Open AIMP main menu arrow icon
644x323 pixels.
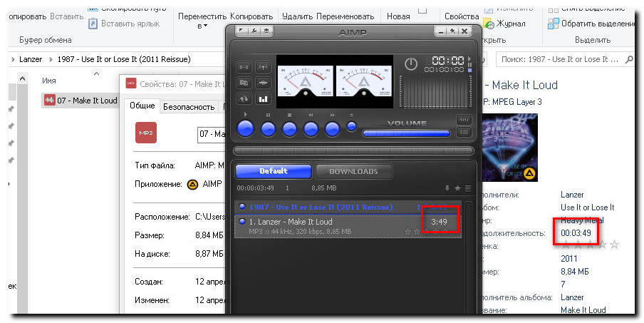(x=241, y=31)
